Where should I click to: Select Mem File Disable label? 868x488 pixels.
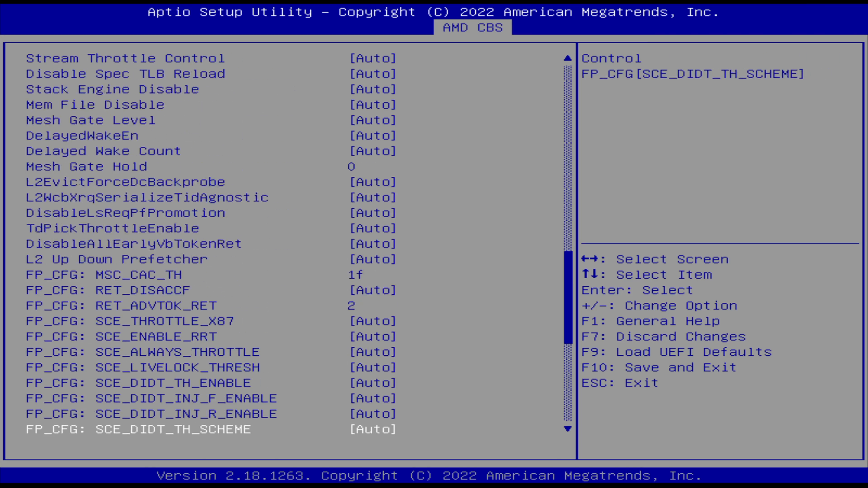coord(95,105)
